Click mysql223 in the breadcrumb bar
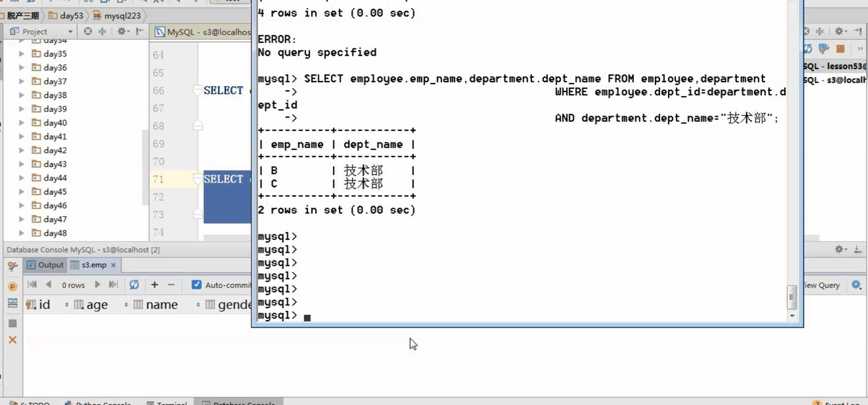The image size is (868, 405). 117,15
